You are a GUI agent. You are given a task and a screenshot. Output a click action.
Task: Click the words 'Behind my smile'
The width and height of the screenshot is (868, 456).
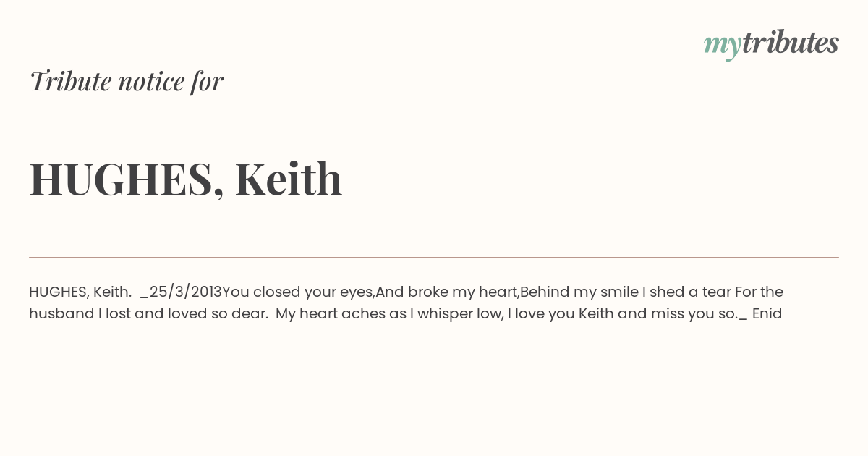tap(579, 292)
